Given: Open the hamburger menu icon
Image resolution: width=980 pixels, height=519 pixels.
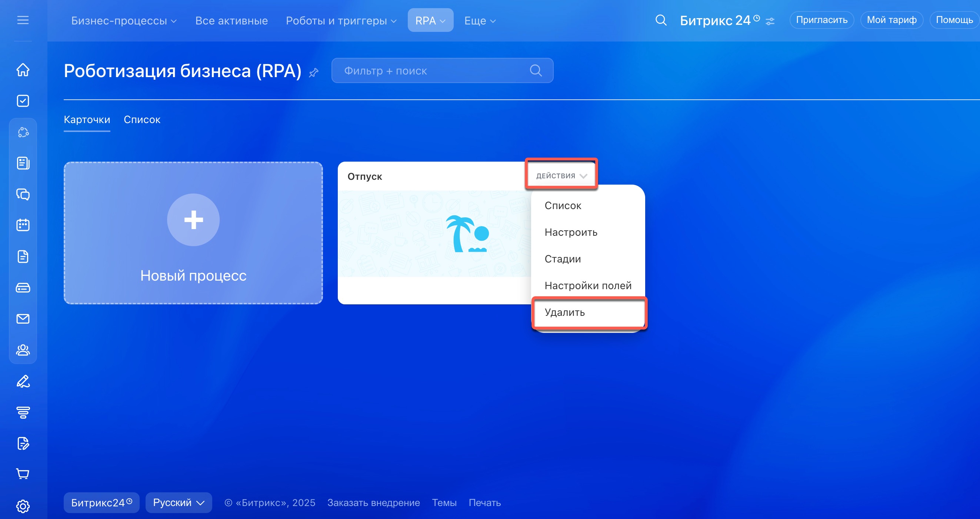Looking at the screenshot, I should pyautogui.click(x=23, y=20).
